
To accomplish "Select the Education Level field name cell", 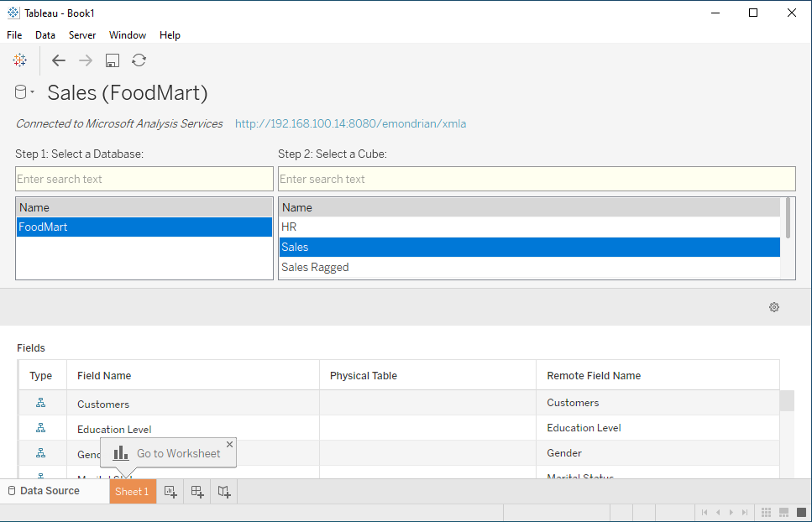I will coord(193,428).
